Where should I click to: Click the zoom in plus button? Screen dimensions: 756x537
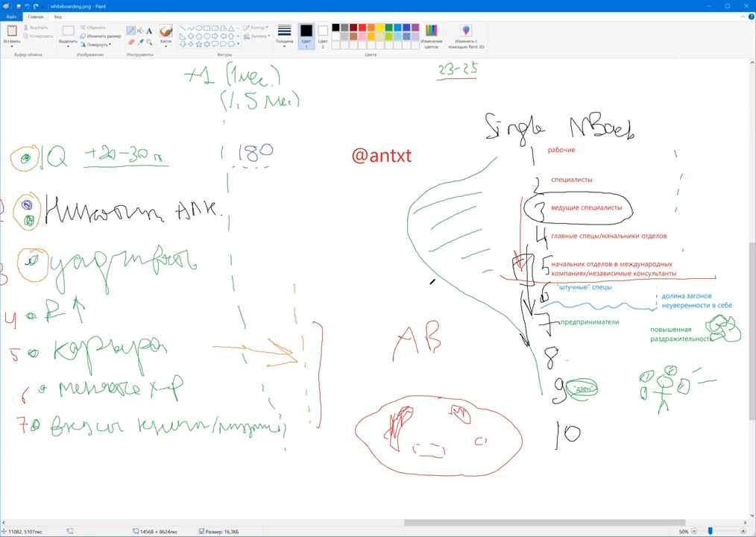(743, 531)
